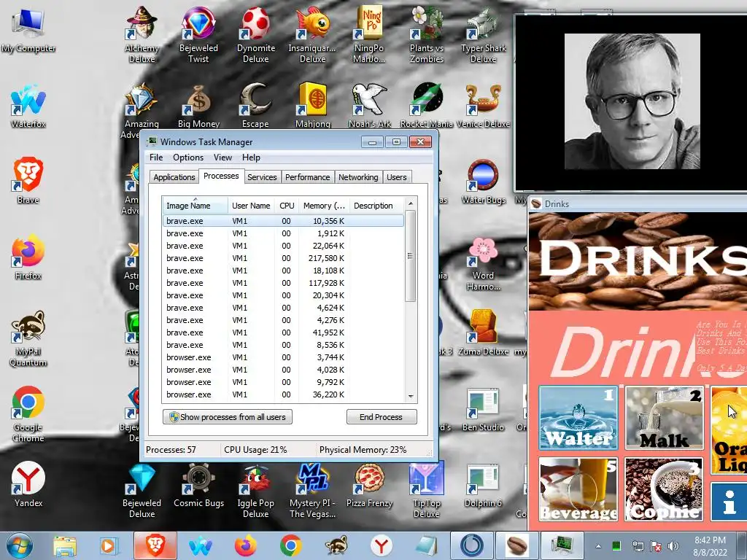Open the Pizza Frenzy desktop icon

(x=369, y=486)
